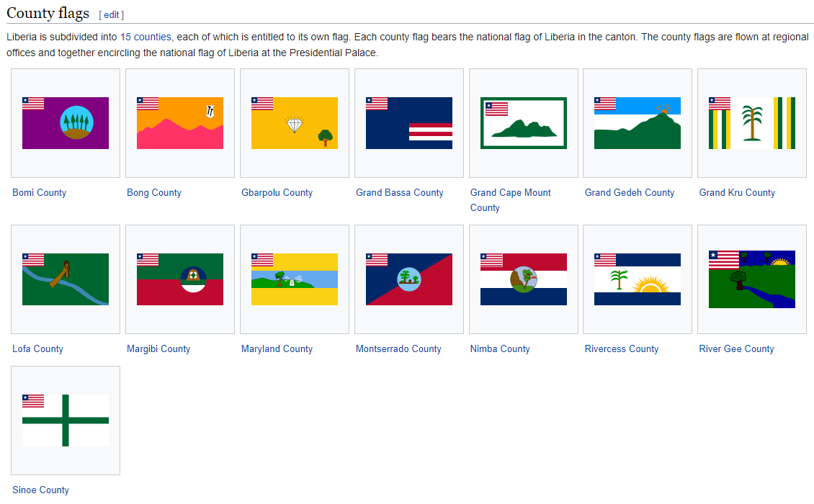Open the Gbarpolu County flag thumbnail
Image resolution: width=814 pixels, height=504 pixels.
pos(295,123)
